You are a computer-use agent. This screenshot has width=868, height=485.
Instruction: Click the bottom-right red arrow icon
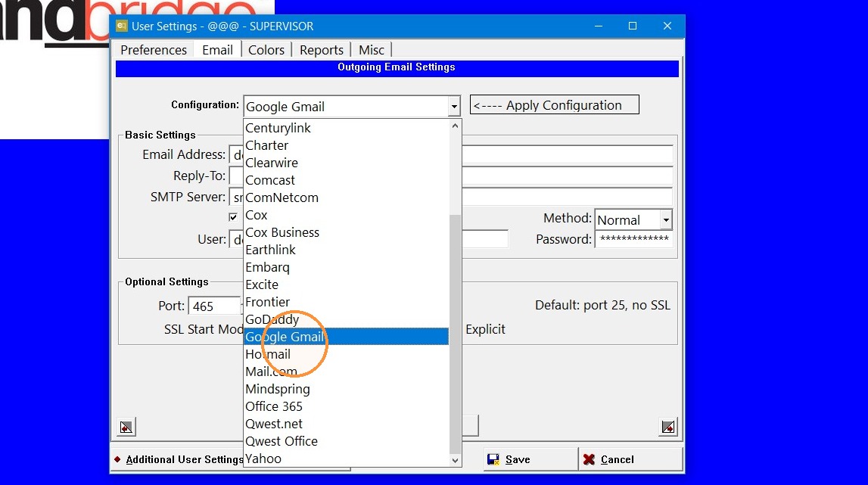(x=668, y=427)
